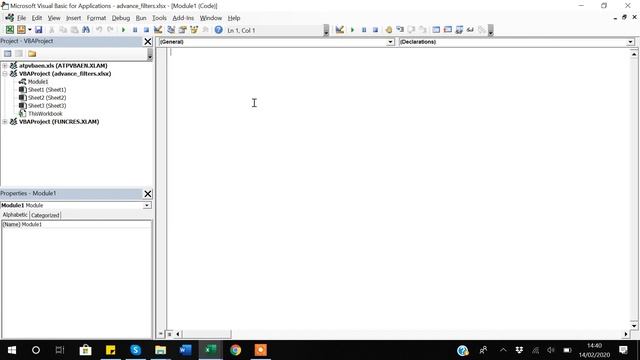Open Properties Window toolbar icon

tap(182, 30)
